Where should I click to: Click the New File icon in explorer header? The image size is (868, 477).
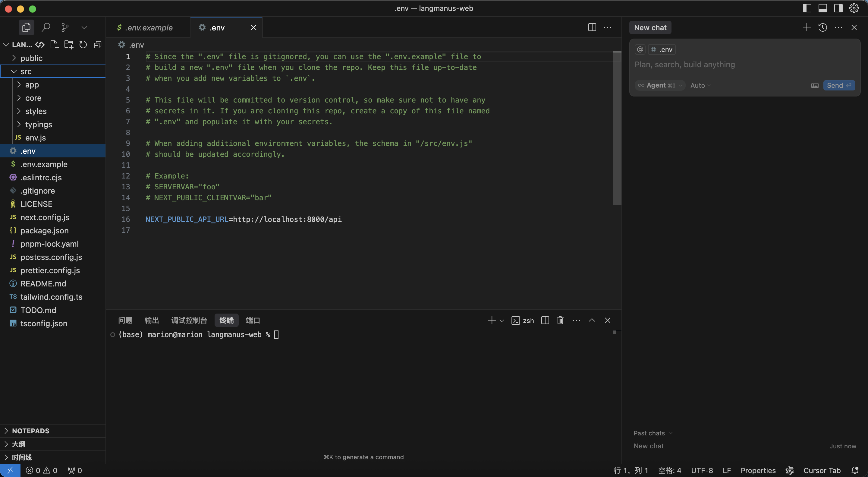pos(54,45)
